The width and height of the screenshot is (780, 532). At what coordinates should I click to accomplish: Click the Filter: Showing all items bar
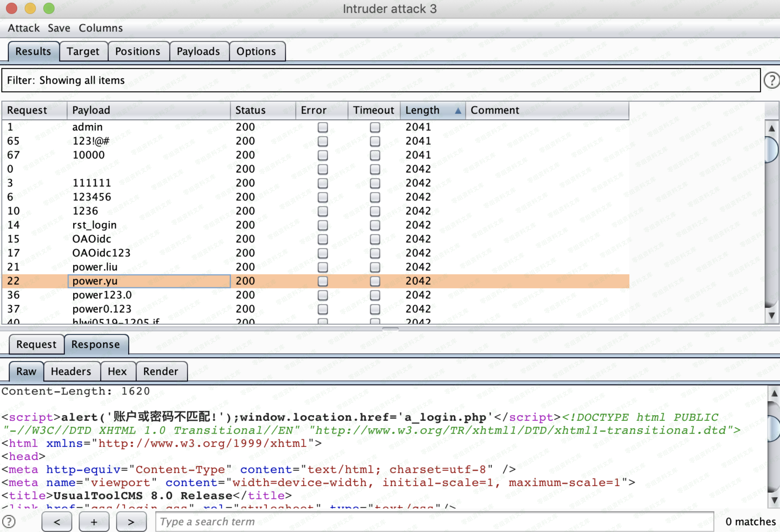point(380,80)
